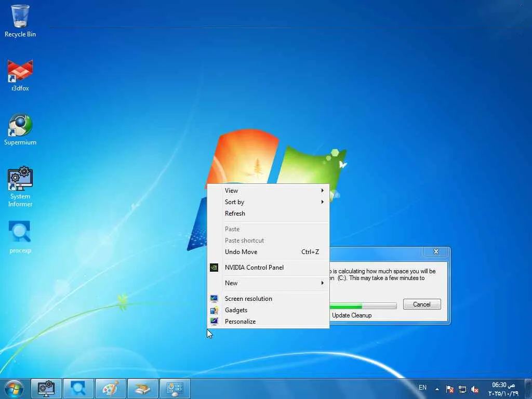Expand the New submenu
Image resolution: width=532 pixels, height=399 pixels.
click(268, 283)
